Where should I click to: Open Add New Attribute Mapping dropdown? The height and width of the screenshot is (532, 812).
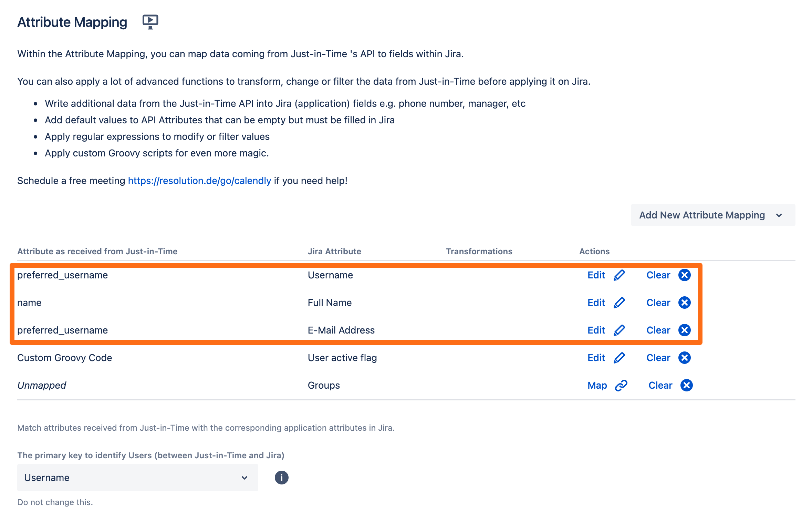pyautogui.click(x=702, y=215)
